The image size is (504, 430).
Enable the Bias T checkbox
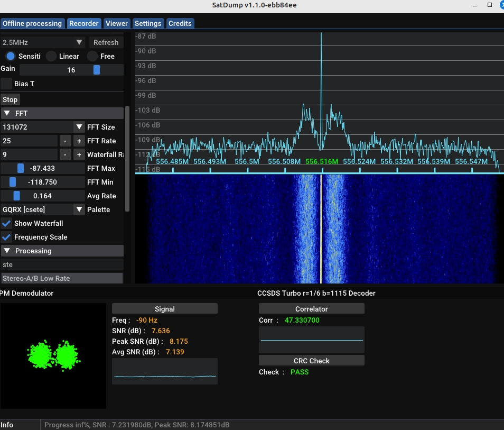tap(6, 84)
